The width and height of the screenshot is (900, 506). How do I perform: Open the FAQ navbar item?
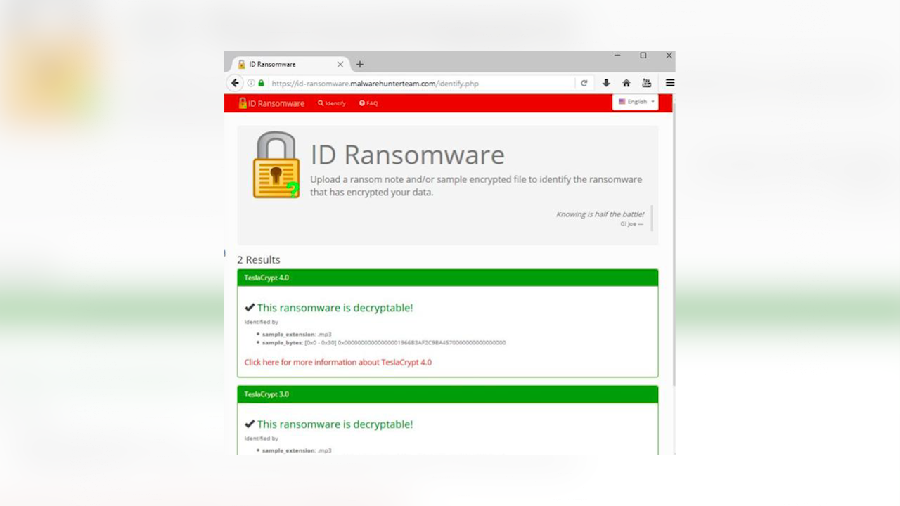coord(368,103)
